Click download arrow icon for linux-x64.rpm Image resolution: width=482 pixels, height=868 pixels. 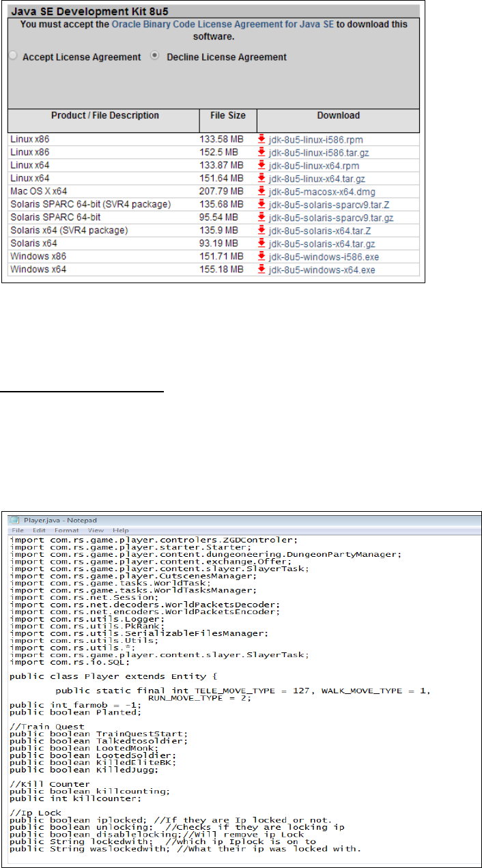[x=261, y=165]
